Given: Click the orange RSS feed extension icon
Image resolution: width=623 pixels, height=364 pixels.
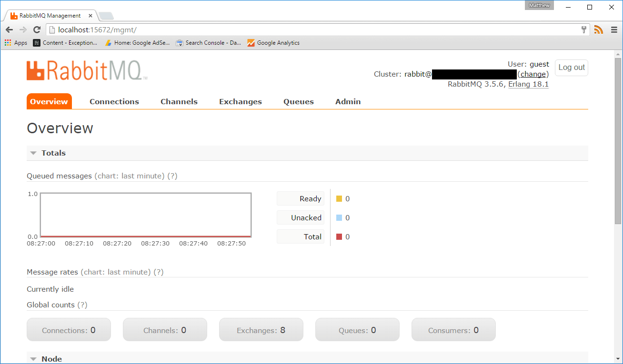Looking at the screenshot, I should pyautogui.click(x=599, y=30).
